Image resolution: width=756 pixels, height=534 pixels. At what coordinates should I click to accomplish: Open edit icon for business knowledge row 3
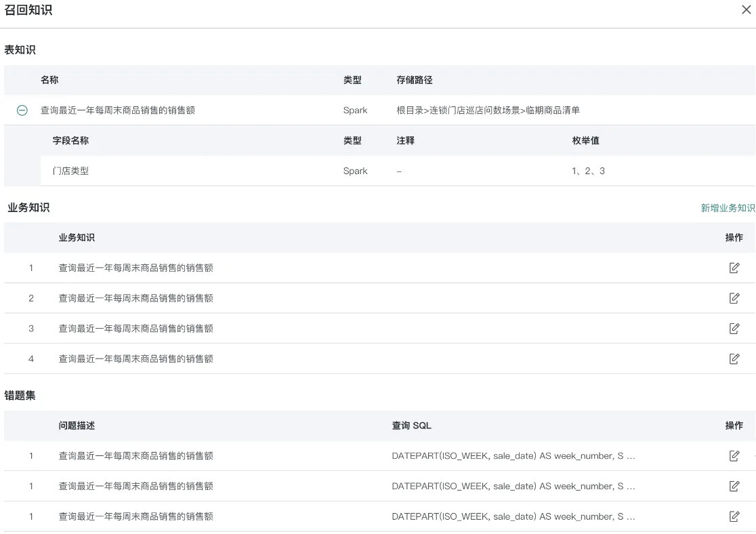pos(734,329)
